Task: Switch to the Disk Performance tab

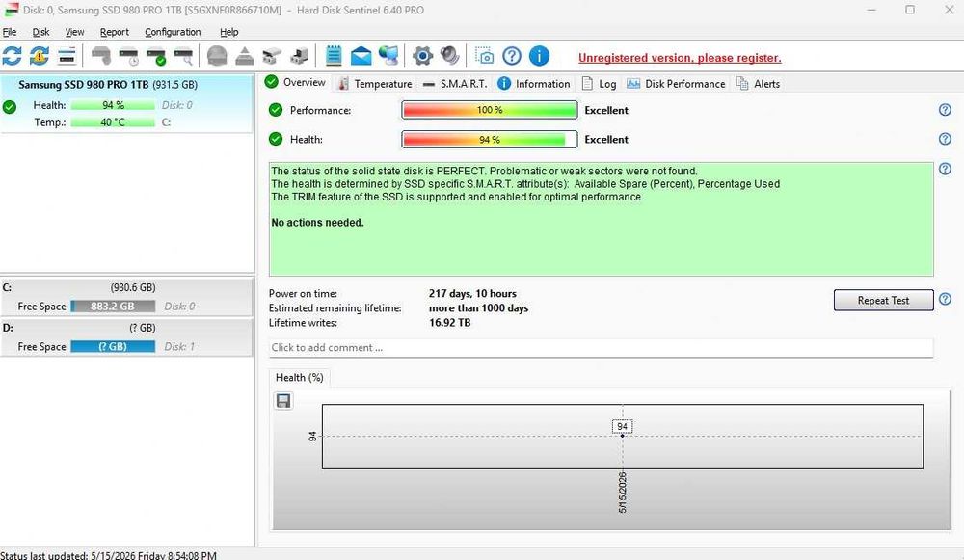Action: coord(676,84)
